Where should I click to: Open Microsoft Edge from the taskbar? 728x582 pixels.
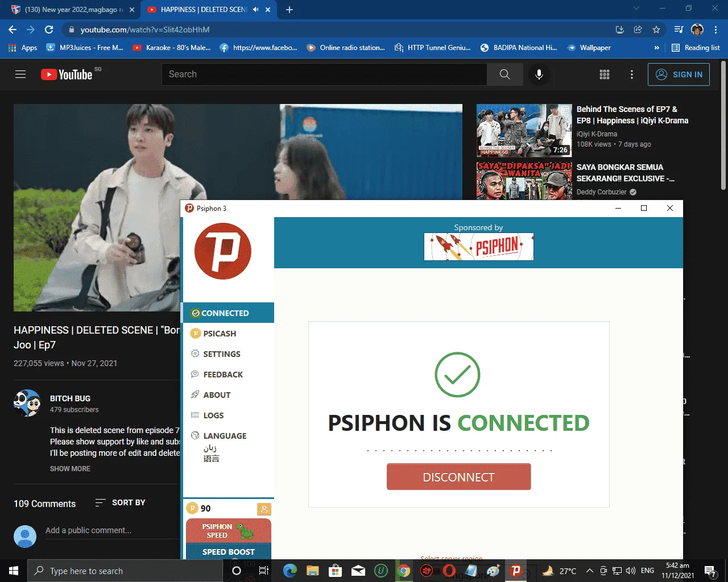[x=289, y=571]
